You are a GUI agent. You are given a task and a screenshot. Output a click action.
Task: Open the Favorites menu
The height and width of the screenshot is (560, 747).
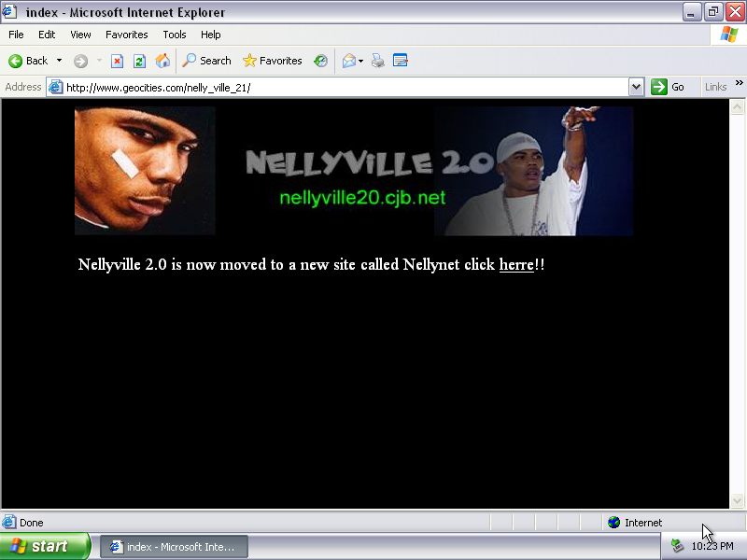click(x=127, y=35)
